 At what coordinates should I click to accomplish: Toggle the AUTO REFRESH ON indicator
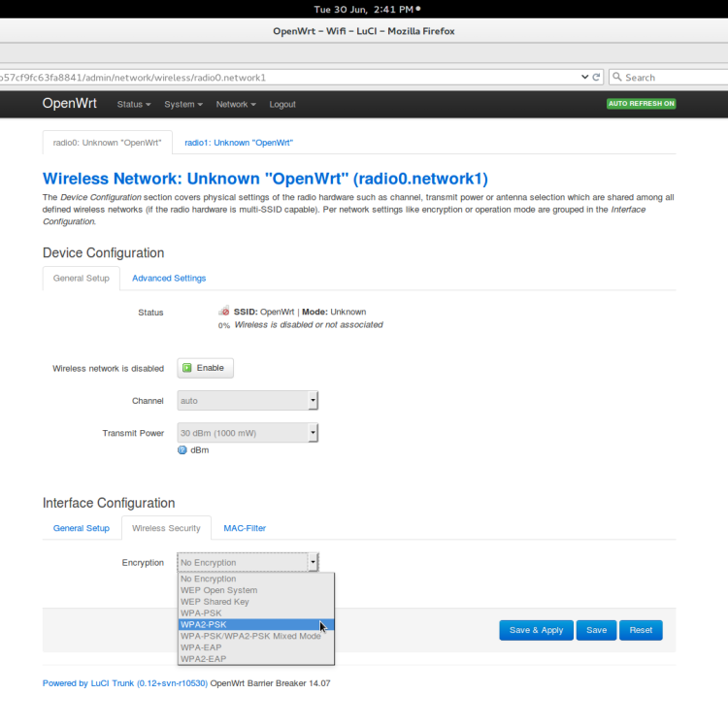pyautogui.click(x=641, y=104)
